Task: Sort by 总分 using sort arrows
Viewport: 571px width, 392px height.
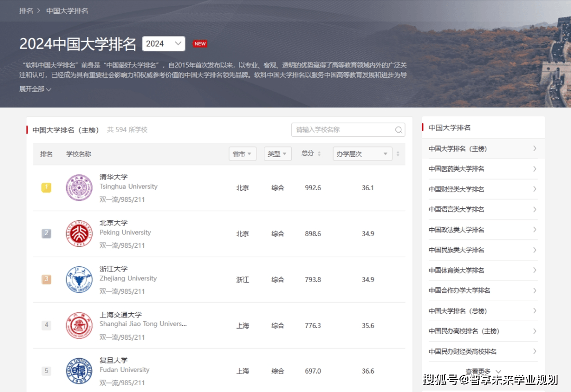Action: pyautogui.click(x=319, y=154)
